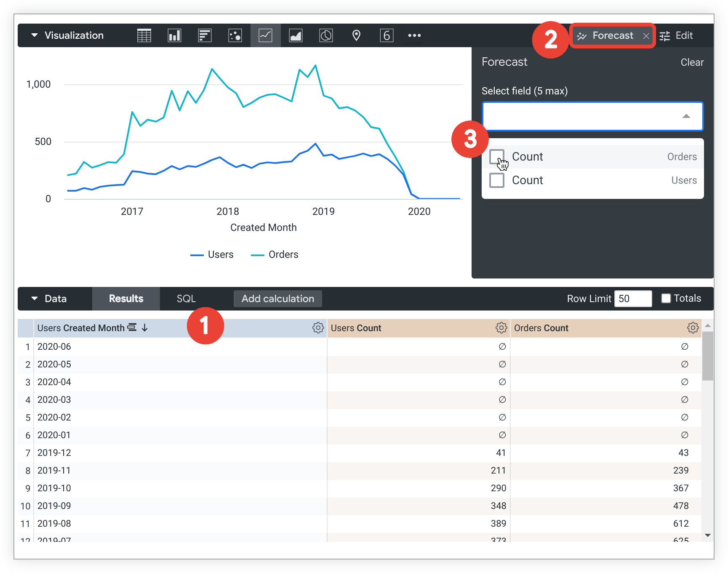Clear the forecast settings
This screenshot has width=728, height=573.
pos(692,62)
